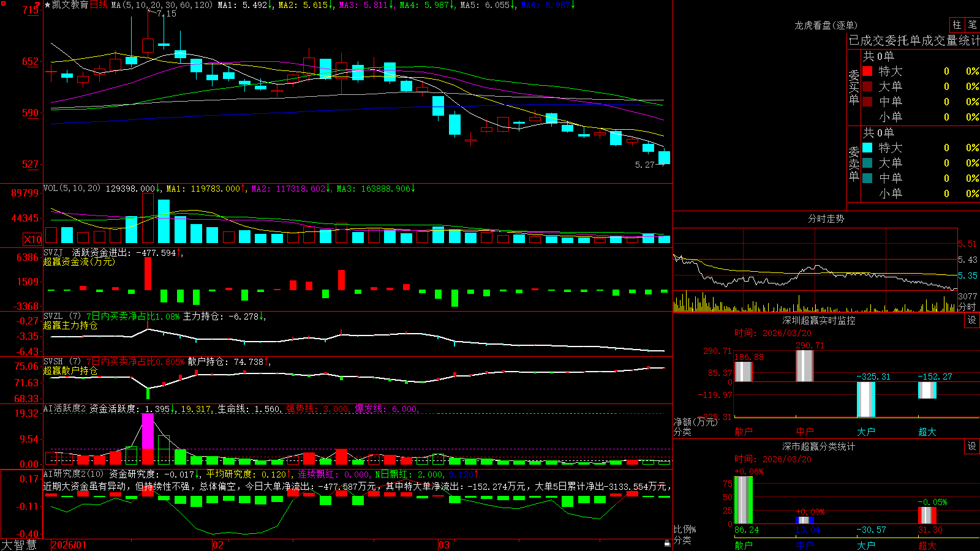The height and width of the screenshot is (551, 980).
Task: Click the cyan 特大 sell-order color swatch
Action: (x=867, y=148)
